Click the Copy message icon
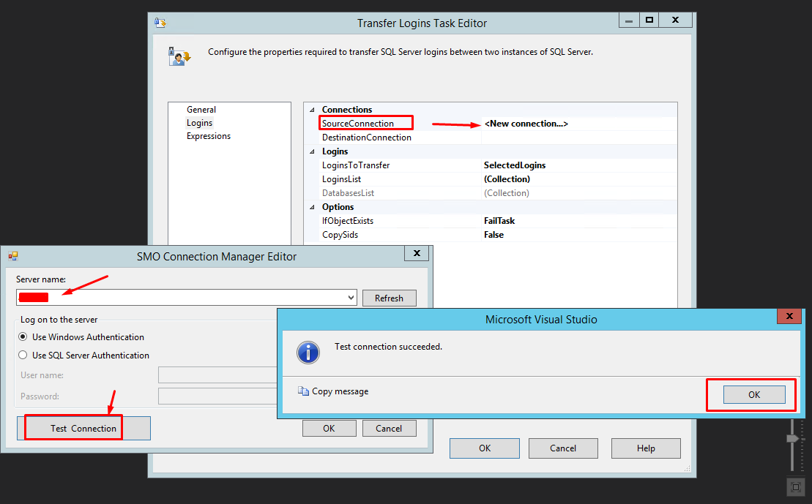This screenshot has width=812, height=504. (304, 391)
